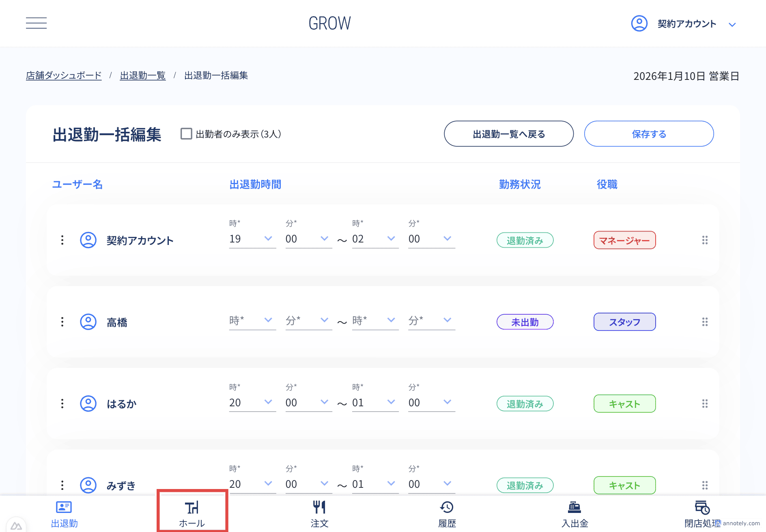The height and width of the screenshot is (532, 766).
Task: Enable 出勤者のみ表示 checkbox
Action: (x=186, y=133)
